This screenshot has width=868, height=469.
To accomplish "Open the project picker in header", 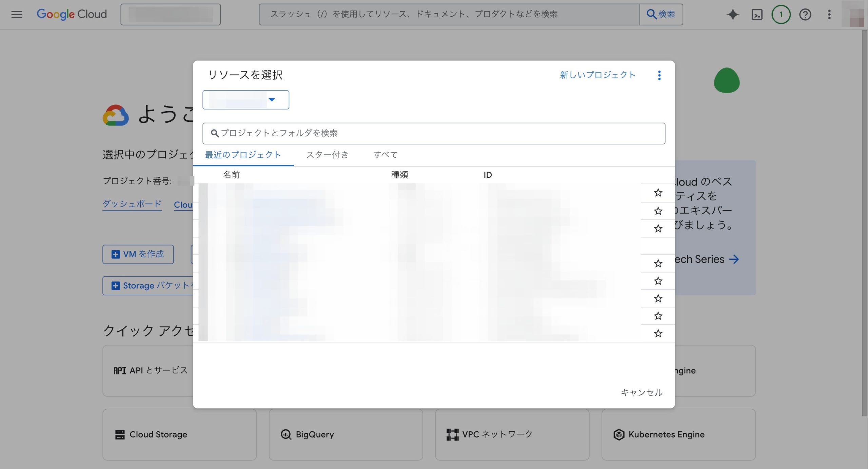I will pos(171,14).
